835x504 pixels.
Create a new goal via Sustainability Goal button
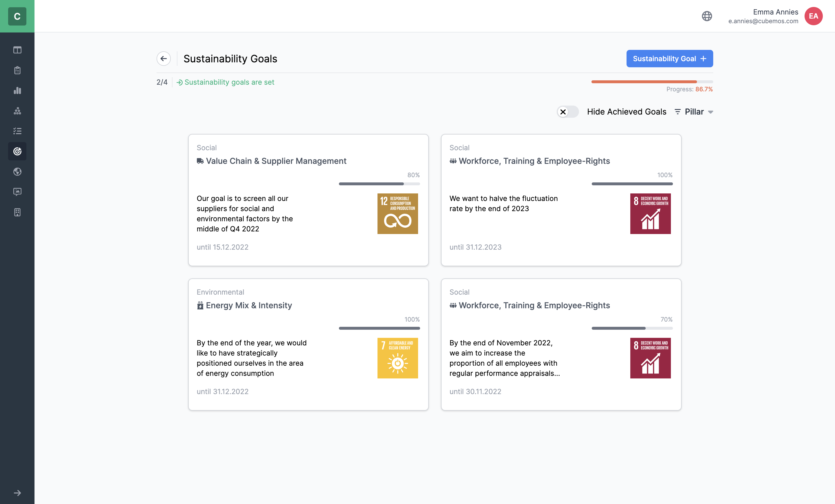(670, 58)
